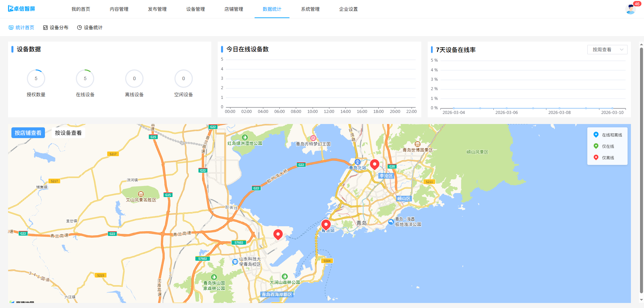The width and height of the screenshot is (644, 308).
Task: Click 青岛珠山国家森林公园 icon
Action: click(x=214, y=277)
